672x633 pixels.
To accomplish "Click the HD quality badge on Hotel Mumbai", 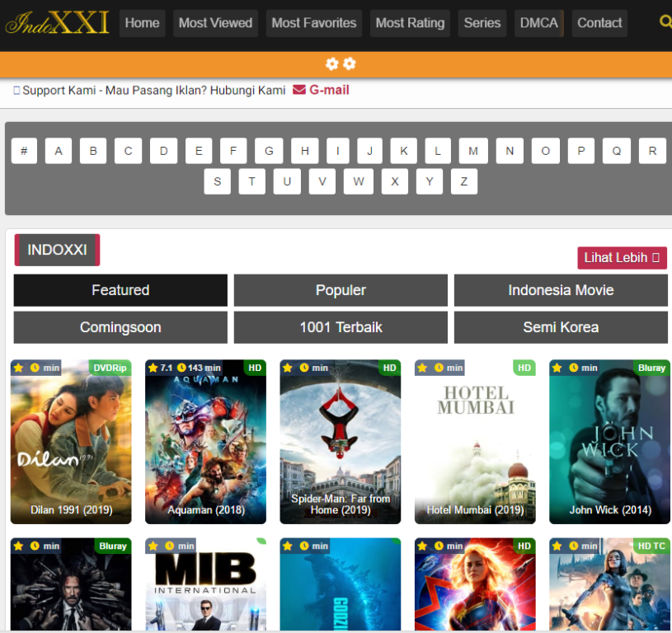I will point(524,368).
